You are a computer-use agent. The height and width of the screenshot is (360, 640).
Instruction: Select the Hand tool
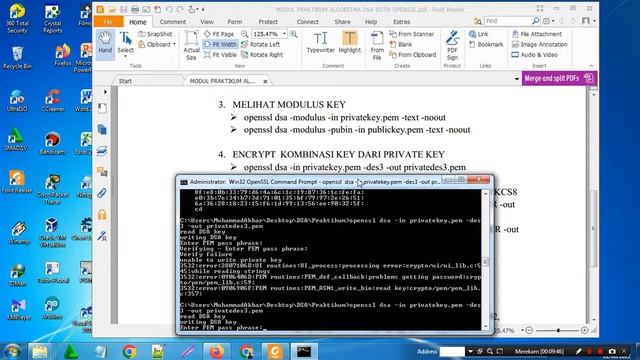tap(105, 44)
